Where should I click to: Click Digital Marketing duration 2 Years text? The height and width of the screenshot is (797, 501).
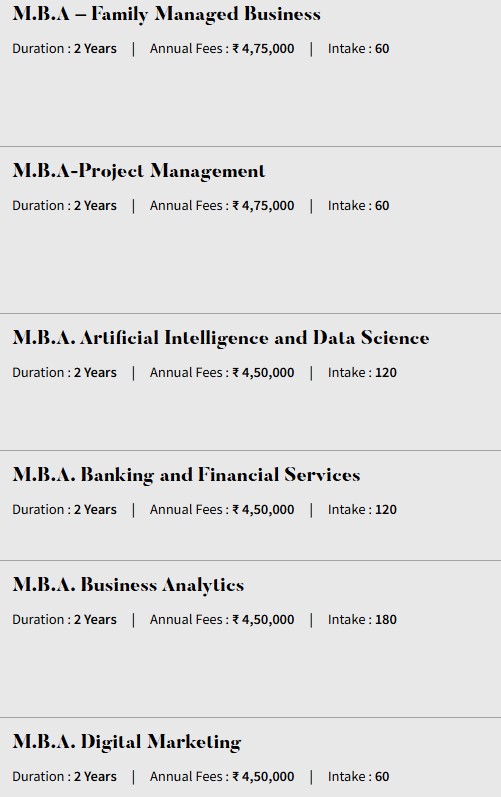click(95, 777)
